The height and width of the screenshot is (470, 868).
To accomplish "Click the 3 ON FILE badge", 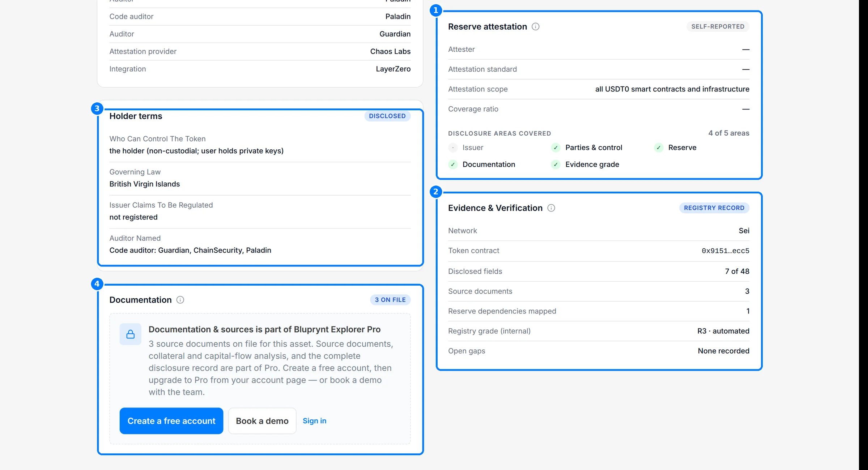I will [x=390, y=300].
